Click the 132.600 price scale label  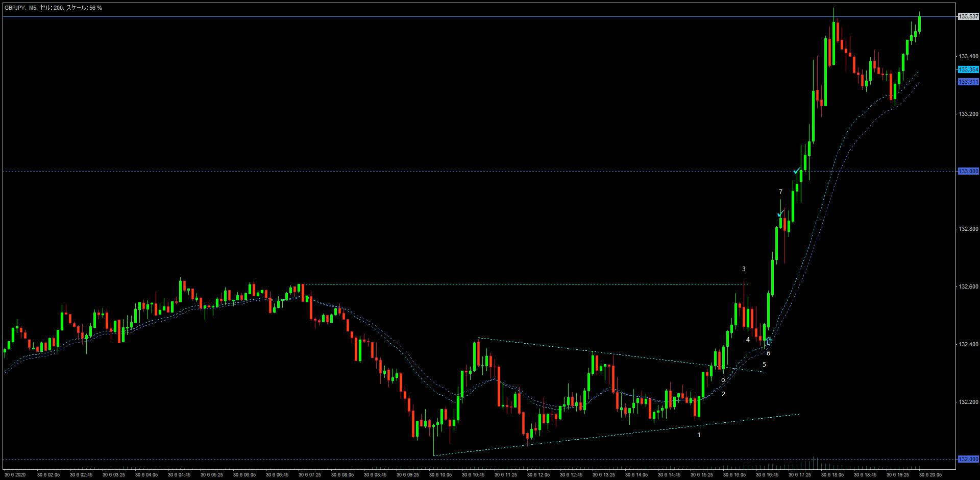tap(968, 286)
